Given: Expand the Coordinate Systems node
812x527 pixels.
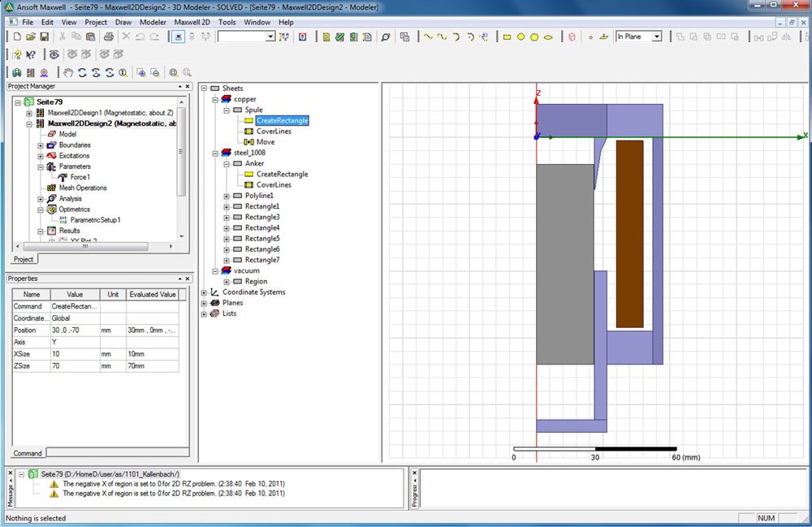Looking at the screenshot, I should point(204,292).
